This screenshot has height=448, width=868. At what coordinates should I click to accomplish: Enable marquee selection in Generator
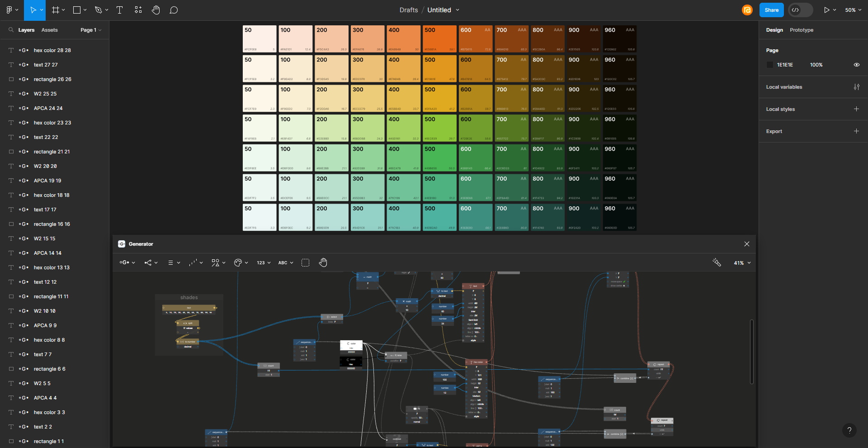click(306, 262)
